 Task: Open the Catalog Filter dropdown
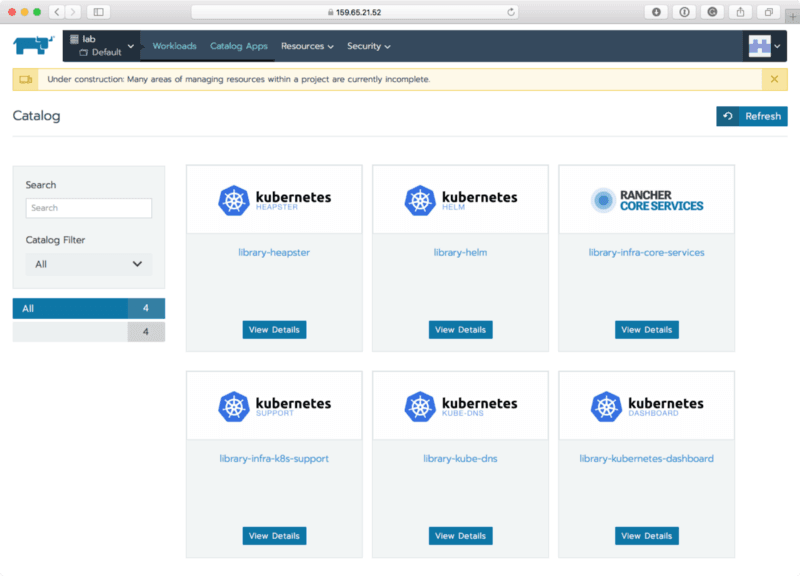click(x=88, y=264)
